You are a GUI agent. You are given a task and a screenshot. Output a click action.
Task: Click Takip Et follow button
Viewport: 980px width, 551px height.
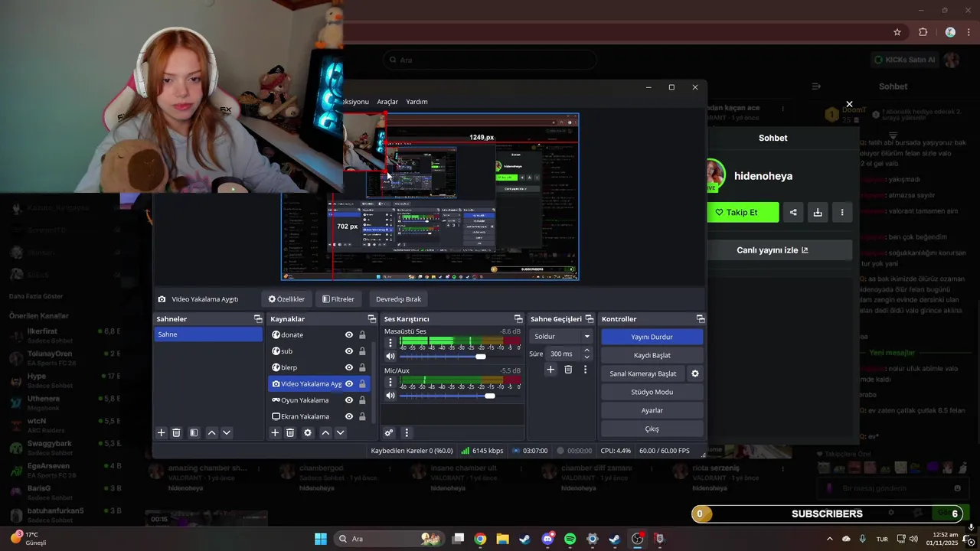pos(743,212)
